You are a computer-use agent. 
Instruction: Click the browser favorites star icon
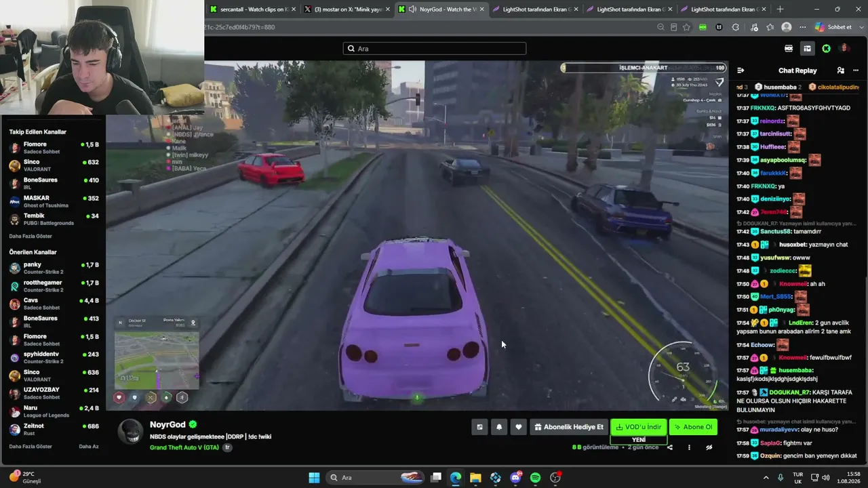point(686,27)
